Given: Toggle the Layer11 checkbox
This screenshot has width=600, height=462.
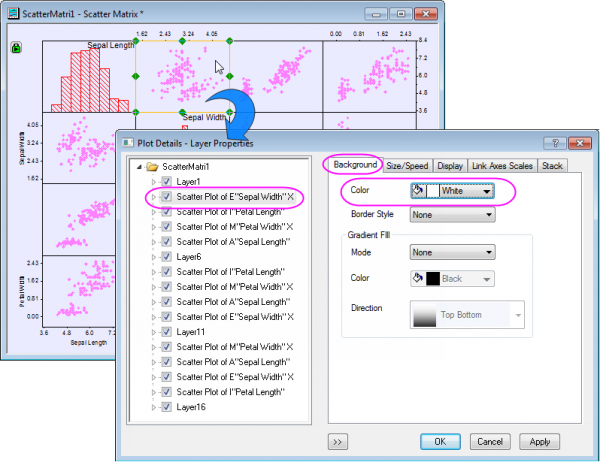Looking at the screenshot, I should [166, 331].
